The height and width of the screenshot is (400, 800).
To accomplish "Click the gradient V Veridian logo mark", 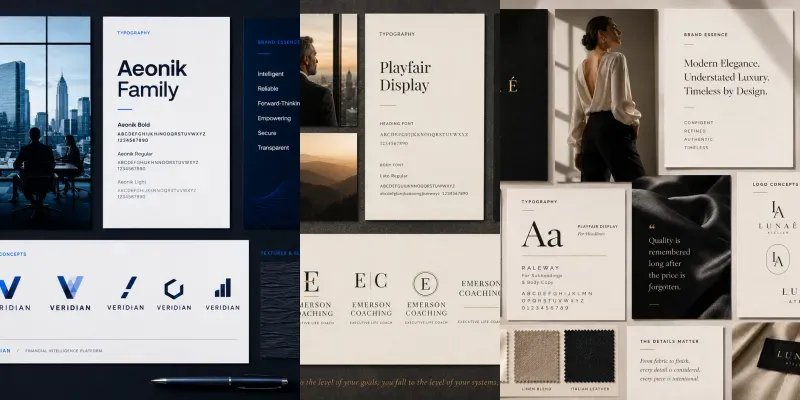I will tap(70, 287).
